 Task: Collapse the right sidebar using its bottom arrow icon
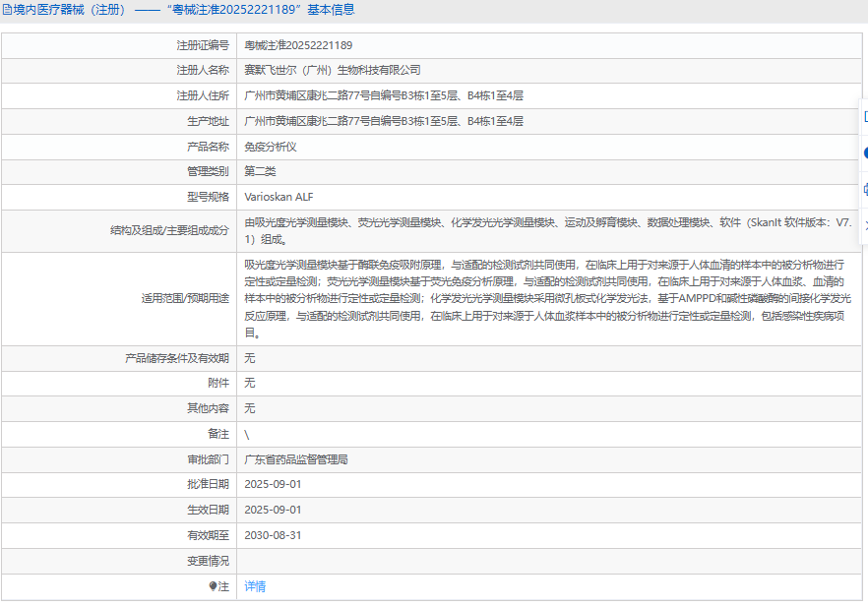point(864,225)
